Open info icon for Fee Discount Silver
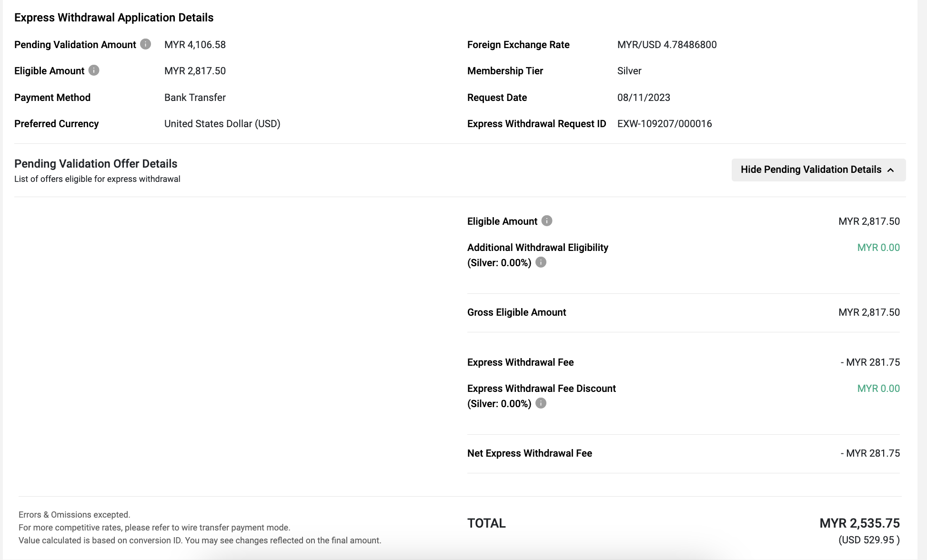 click(541, 403)
